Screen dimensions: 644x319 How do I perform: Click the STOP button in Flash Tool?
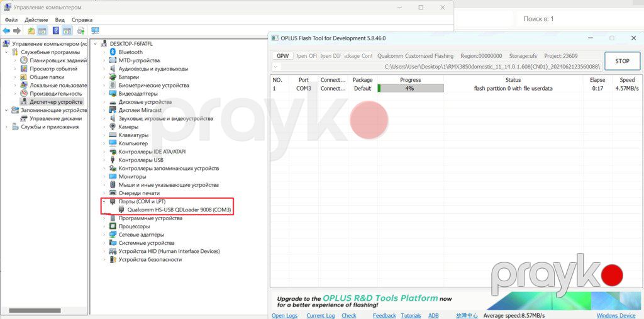click(622, 61)
